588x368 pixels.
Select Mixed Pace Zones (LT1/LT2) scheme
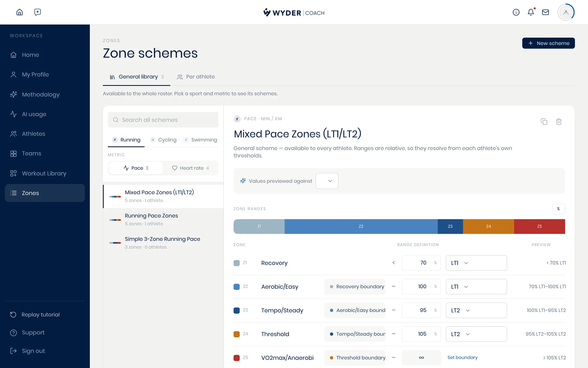tap(163, 196)
